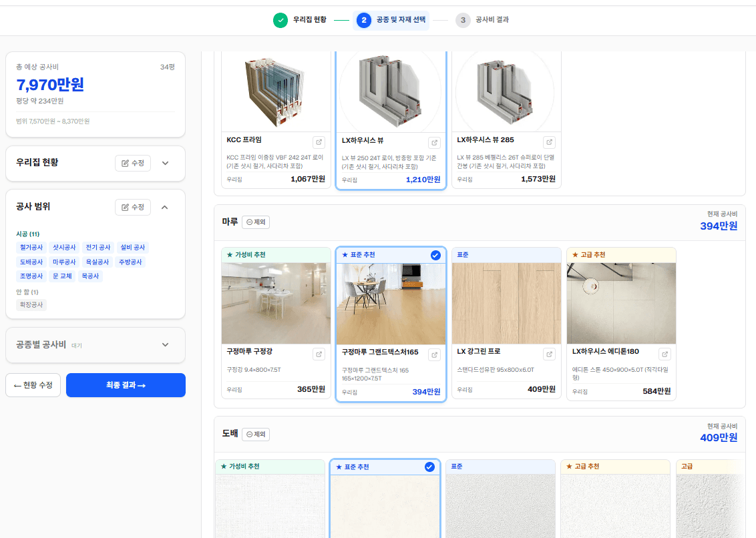Open external link icon for LX하우시스 뷰

click(x=434, y=143)
